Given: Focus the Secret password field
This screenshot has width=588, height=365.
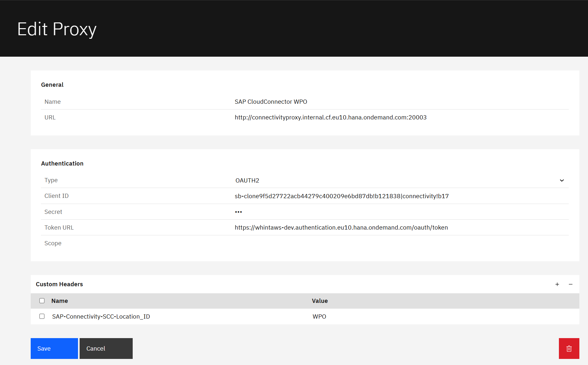Looking at the screenshot, I should coord(400,212).
